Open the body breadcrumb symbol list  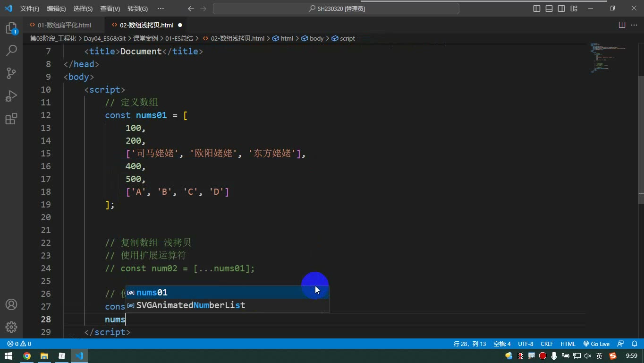(x=313, y=38)
